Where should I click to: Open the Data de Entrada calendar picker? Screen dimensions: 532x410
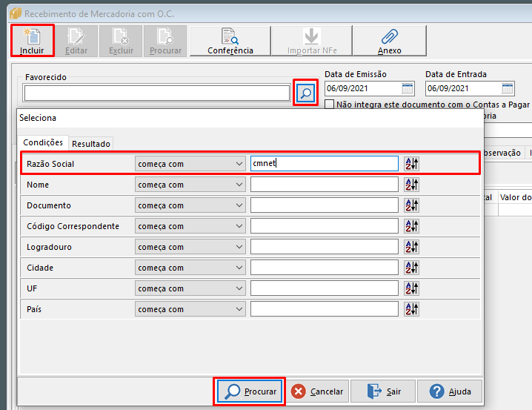pos(508,88)
